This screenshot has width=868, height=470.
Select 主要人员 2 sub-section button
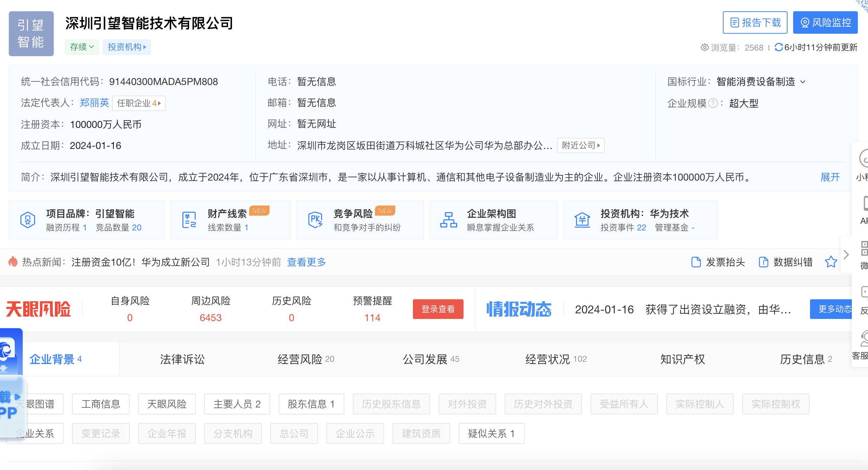click(x=237, y=404)
